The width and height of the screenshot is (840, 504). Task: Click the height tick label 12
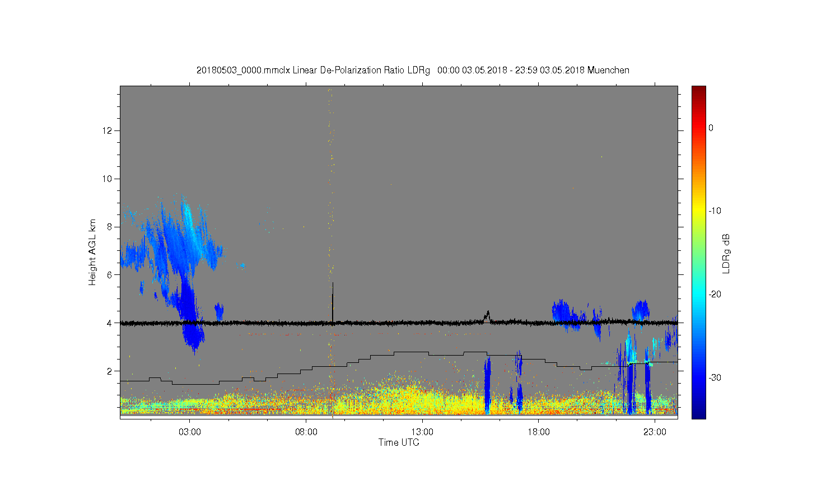(x=108, y=130)
